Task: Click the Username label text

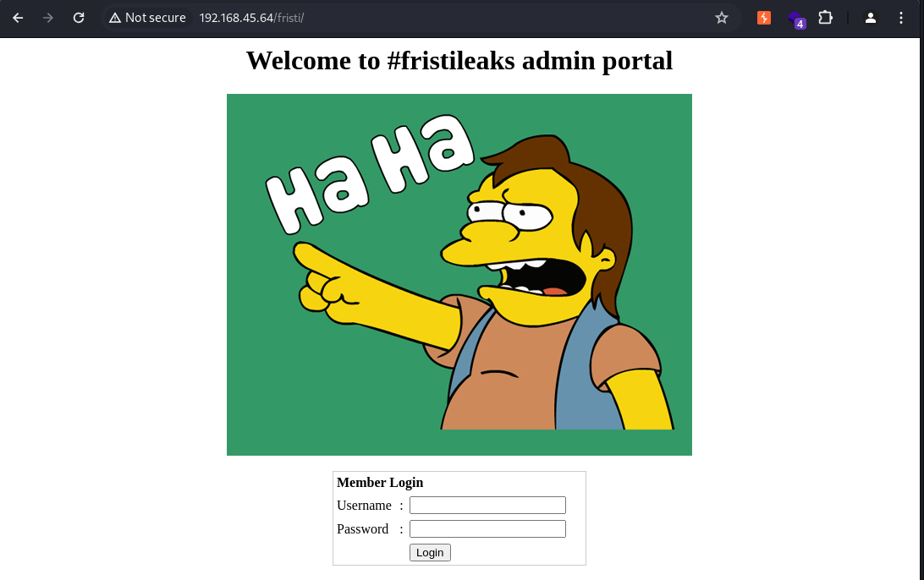Action: pyautogui.click(x=364, y=506)
